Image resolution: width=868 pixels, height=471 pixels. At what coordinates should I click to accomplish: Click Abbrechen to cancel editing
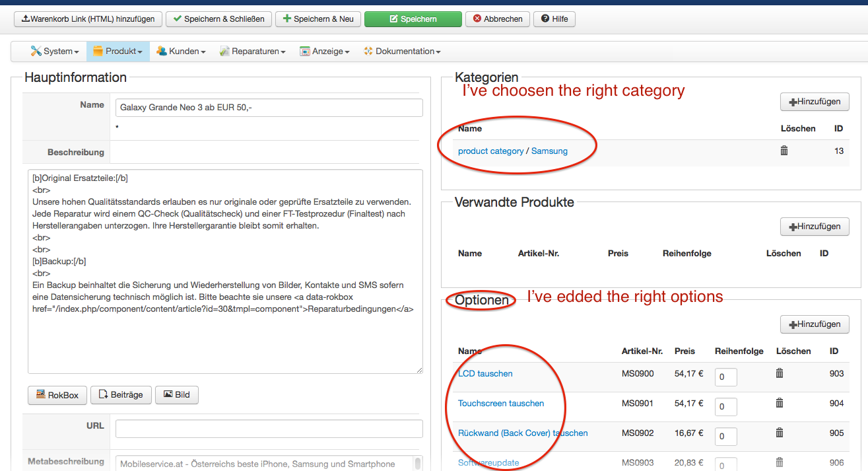[497, 19]
